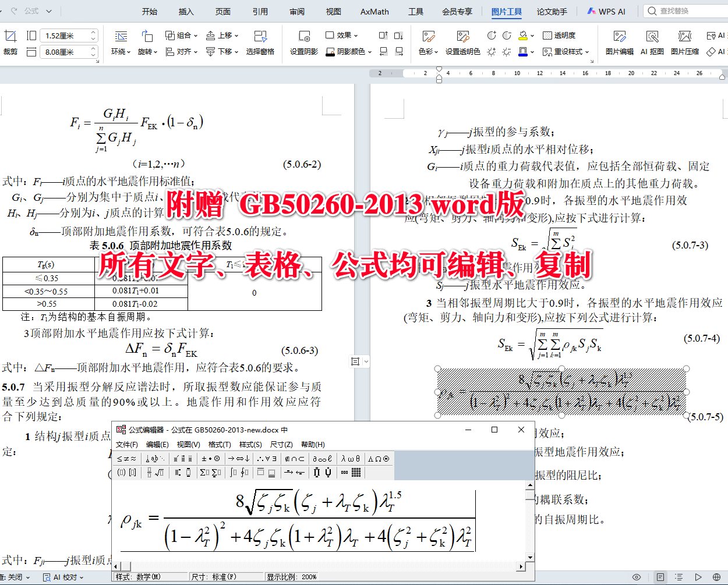Click the 会员专享 tab

click(x=457, y=11)
